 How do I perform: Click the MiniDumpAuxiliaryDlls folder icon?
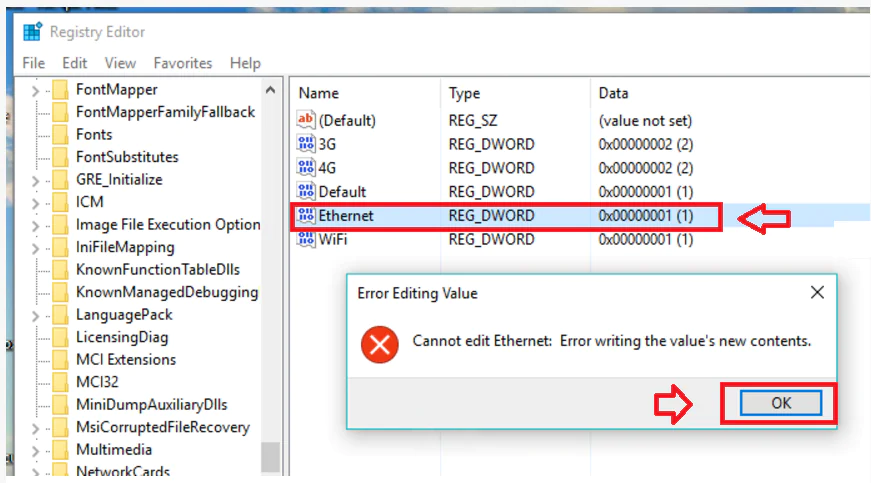point(60,405)
